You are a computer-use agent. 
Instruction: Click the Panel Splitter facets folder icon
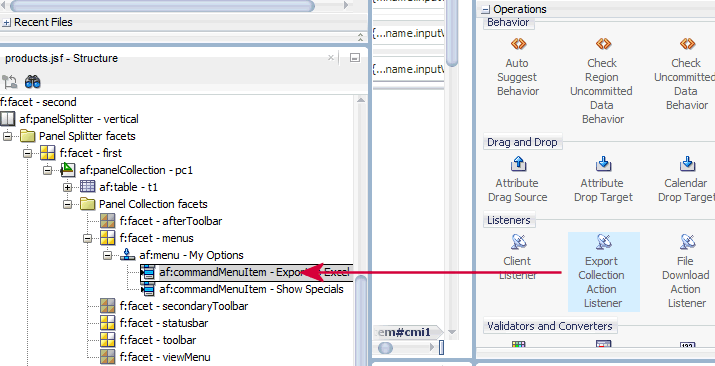(27, 136)
